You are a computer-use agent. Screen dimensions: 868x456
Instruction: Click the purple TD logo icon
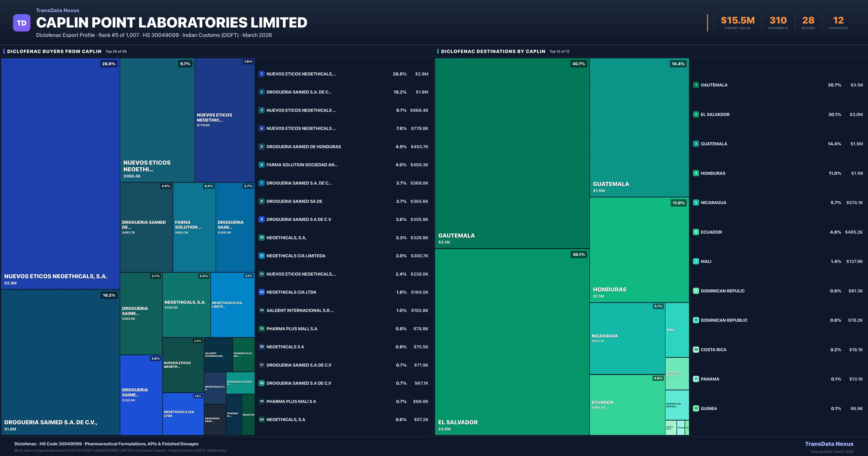tap(22, 23)
